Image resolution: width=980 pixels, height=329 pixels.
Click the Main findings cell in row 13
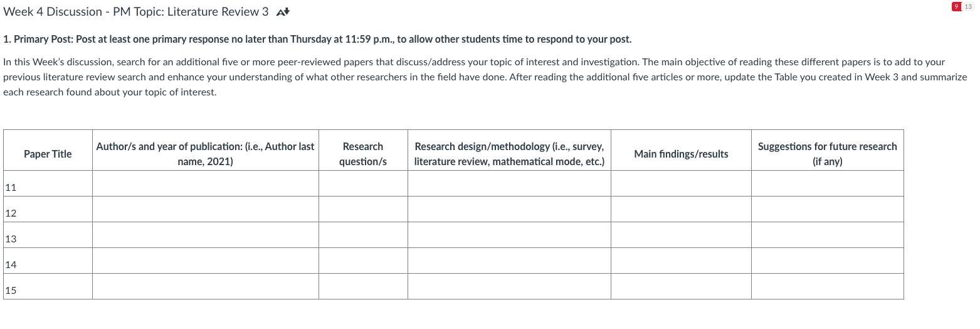[x=681, y=235]
